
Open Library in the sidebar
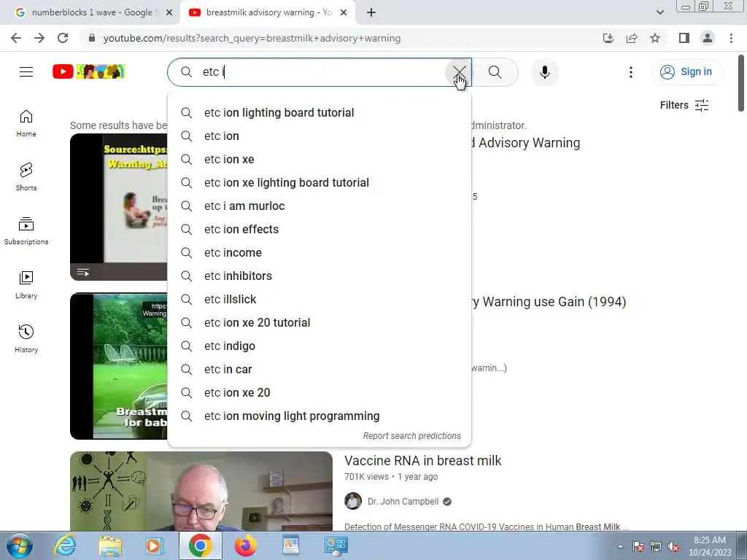(26, 285)
